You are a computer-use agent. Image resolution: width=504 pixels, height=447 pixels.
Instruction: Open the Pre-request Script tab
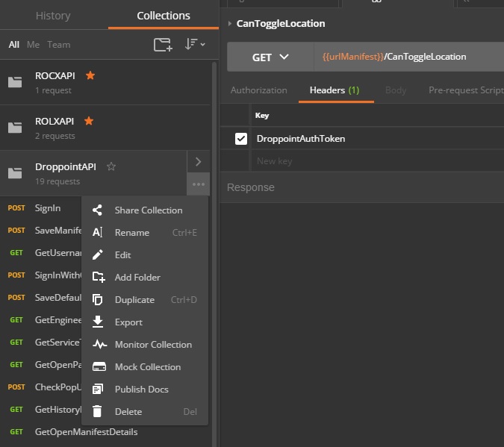click(x=466, y=90)
